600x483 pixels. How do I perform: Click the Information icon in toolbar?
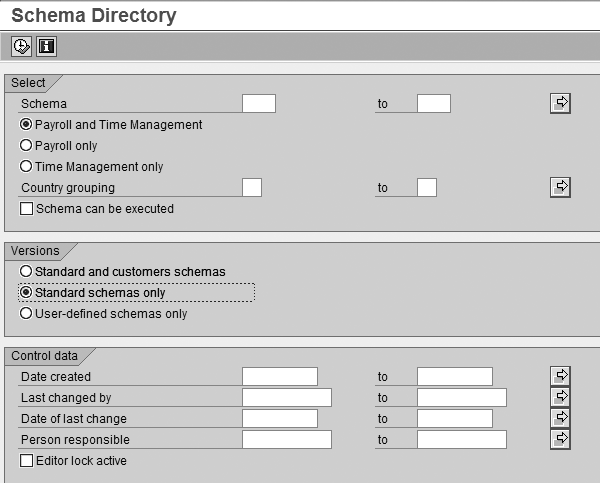click(46, 46)
